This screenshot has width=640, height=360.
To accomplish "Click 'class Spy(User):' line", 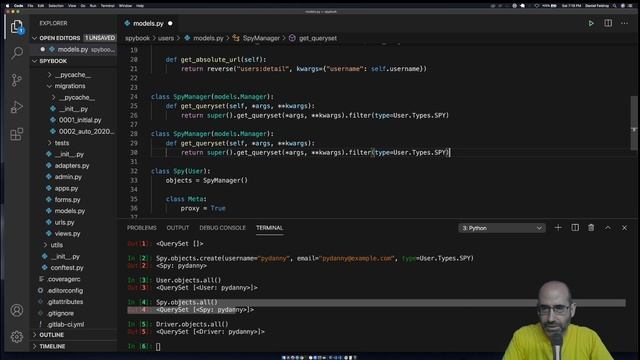I will (x=181, y=171).
